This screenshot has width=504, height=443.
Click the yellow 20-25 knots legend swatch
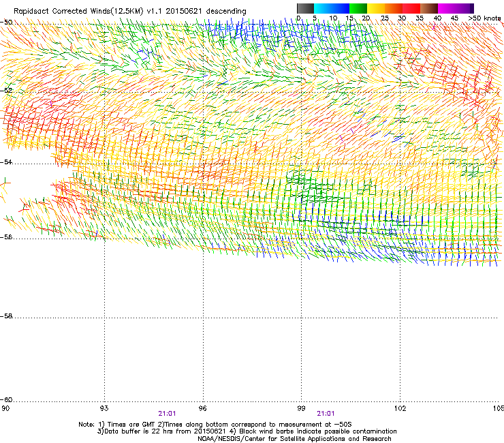pyautogui.click(x=376, y=8)
